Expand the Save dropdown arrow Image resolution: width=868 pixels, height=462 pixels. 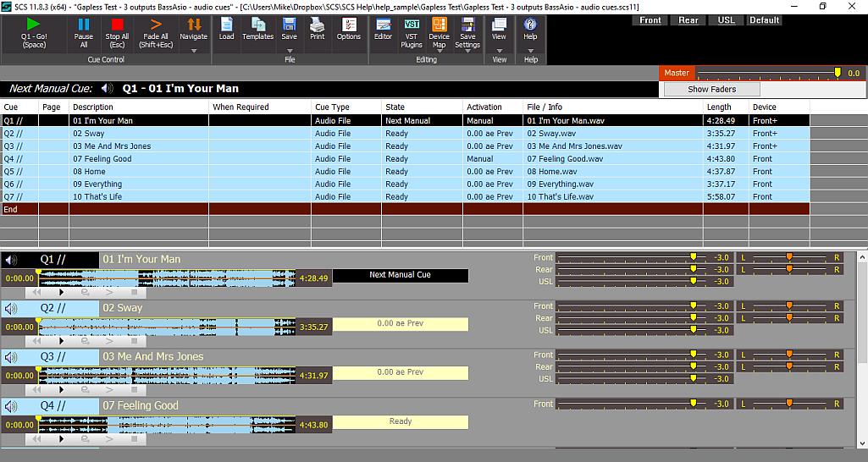pos(290,51)
